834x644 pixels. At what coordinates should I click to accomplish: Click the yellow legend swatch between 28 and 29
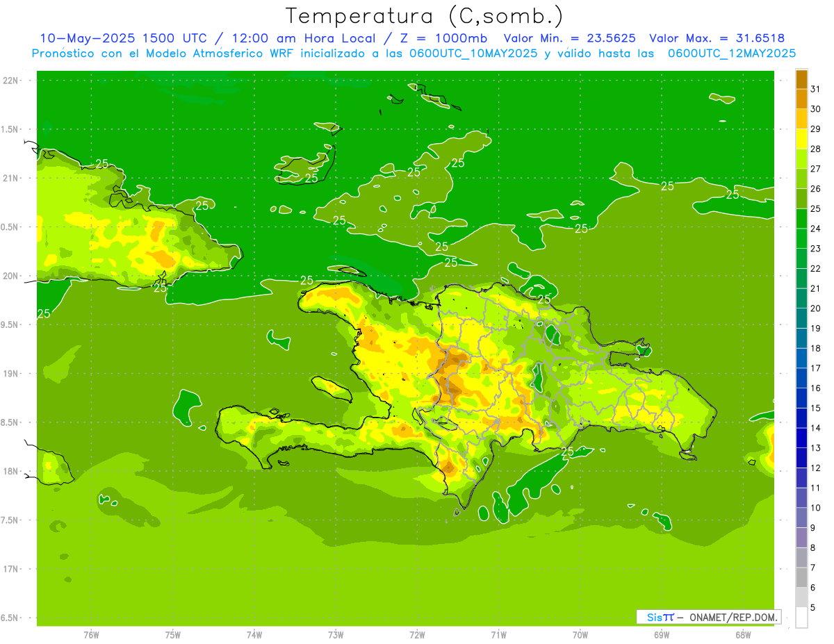click(x=801, y=139)
